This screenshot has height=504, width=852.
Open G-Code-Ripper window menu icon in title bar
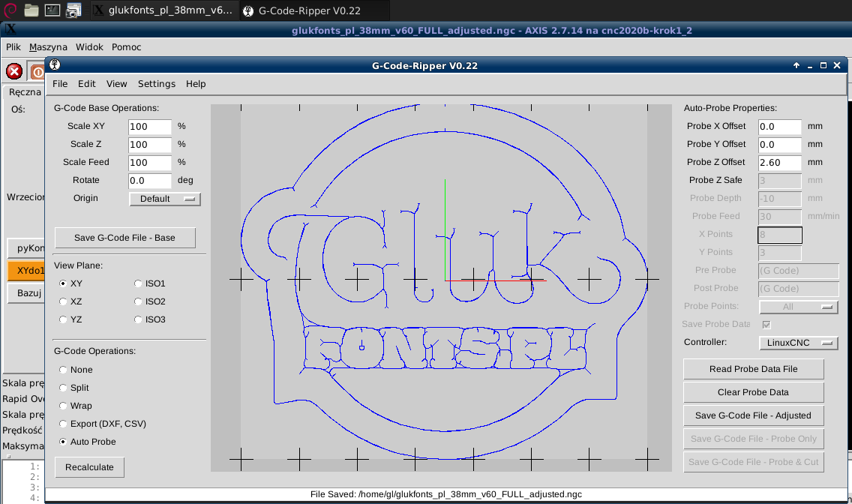click(54, 65)
